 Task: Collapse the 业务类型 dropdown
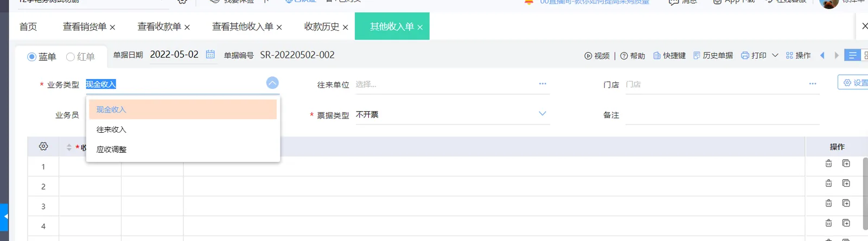click(x=272, y=83)
